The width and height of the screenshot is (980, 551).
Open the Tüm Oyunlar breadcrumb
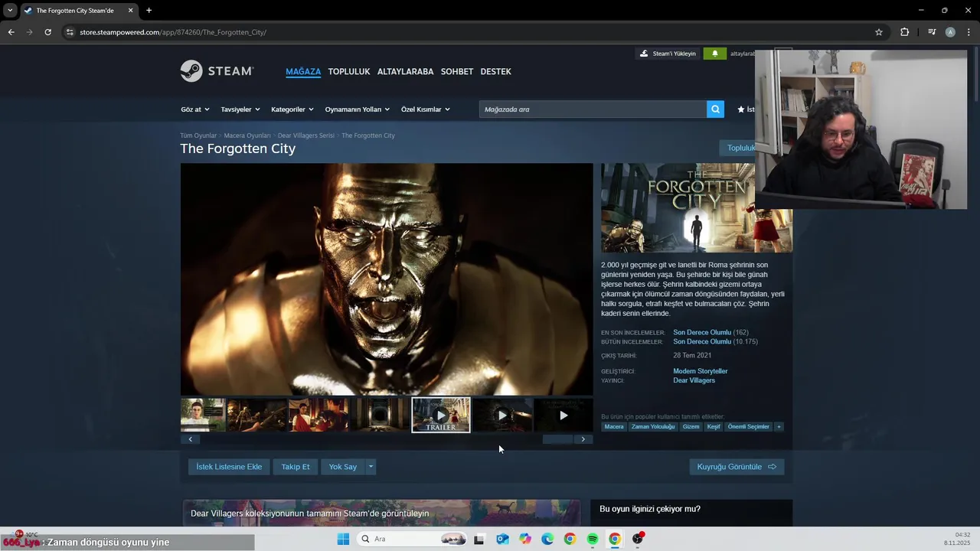[x=198, y=135]
